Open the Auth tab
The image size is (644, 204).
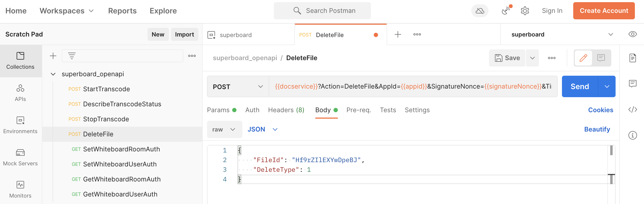252,110
